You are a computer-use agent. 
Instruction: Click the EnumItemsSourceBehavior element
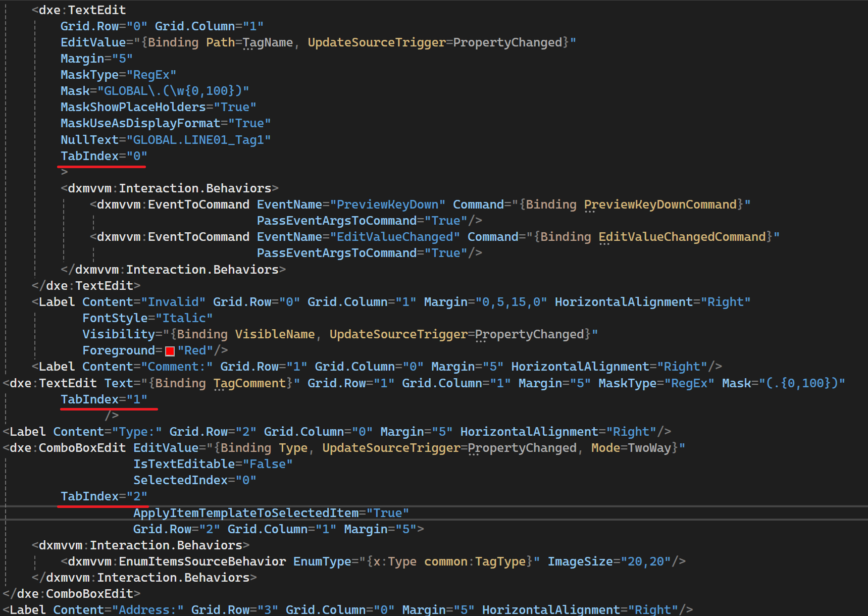173,561
